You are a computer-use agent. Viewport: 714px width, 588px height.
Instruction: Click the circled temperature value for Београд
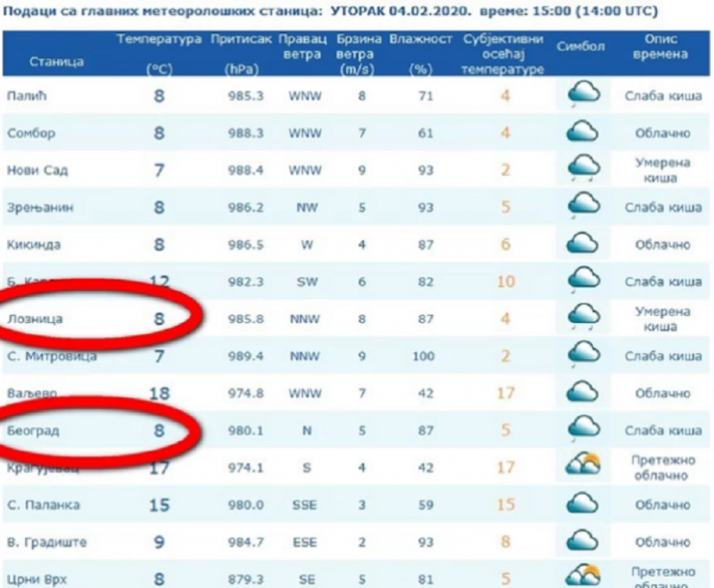pos(159,430)
